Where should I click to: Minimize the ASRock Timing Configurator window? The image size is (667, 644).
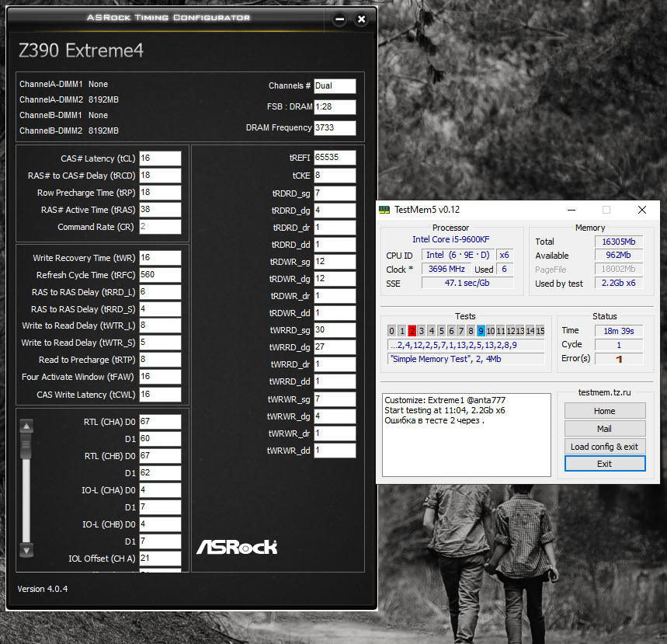tap(339, 19)
